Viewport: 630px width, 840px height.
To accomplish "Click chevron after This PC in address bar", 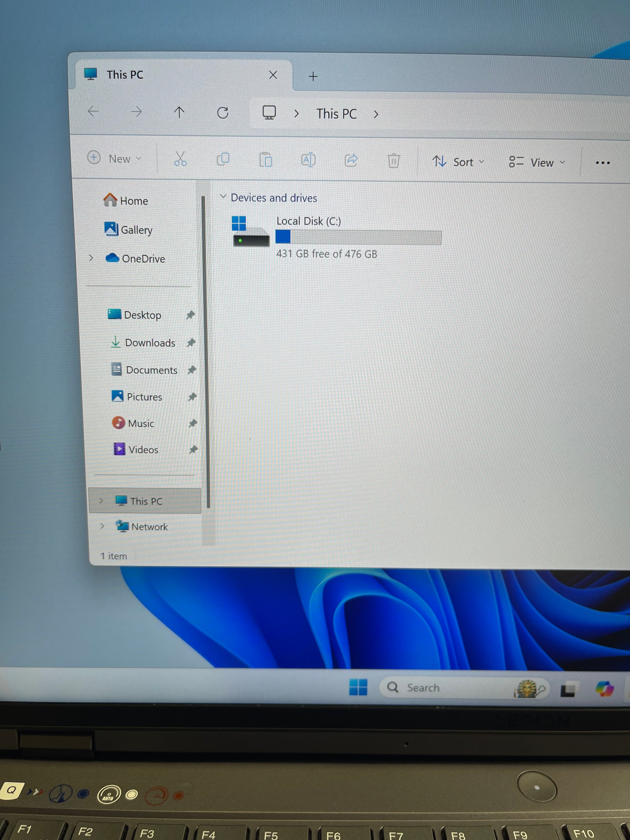I will pyautogui.click(x=376, y=114).
